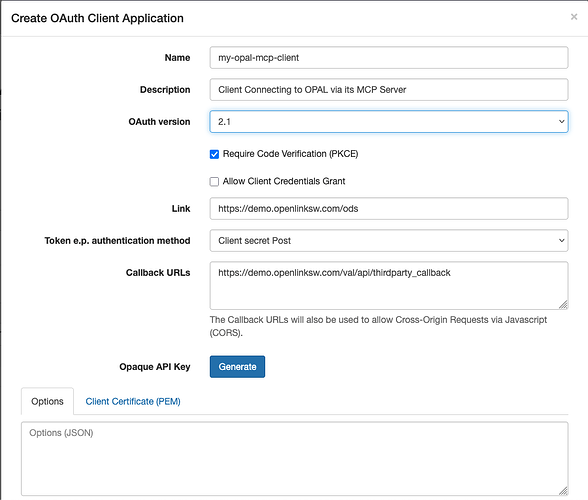Viewport: 588px width, 500px height.
Task: Click the Require Code Verification (PKCE) label text
Action: (290, 154)
